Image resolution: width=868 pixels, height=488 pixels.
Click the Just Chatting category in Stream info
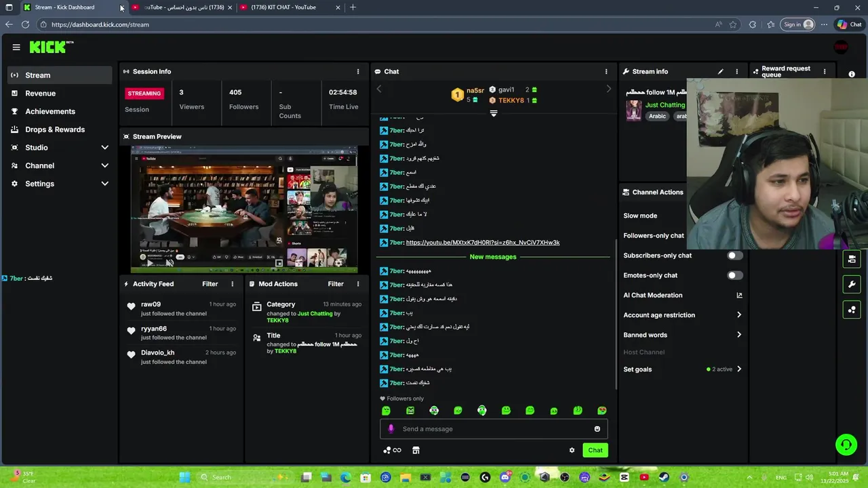[x=665, y=105]
